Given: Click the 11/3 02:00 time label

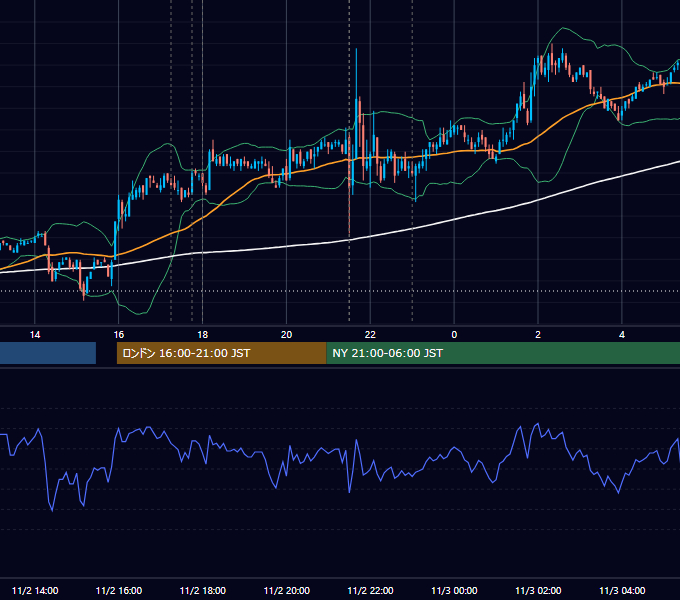Looking at the screenshot, I should click(x=538, y=590).
